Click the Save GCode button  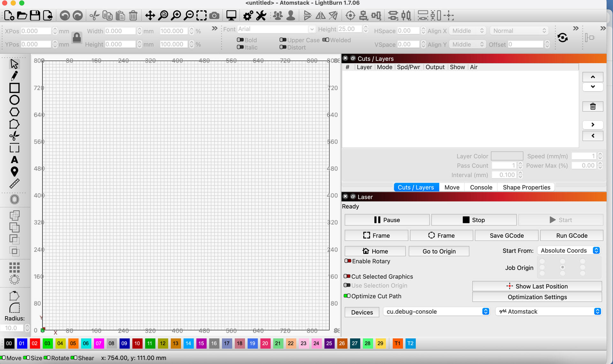506,235
